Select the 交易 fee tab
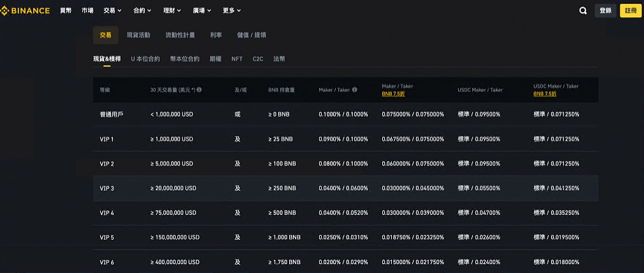Screen dimensions: 644x273 (105, 35)
